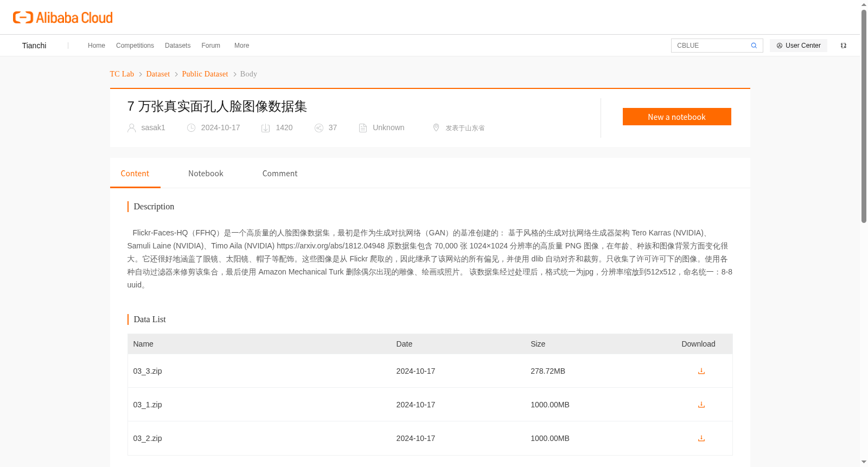Go to Public Dataset breadcrumb
The height and width of the screenshot is (467, 868).
205,74
